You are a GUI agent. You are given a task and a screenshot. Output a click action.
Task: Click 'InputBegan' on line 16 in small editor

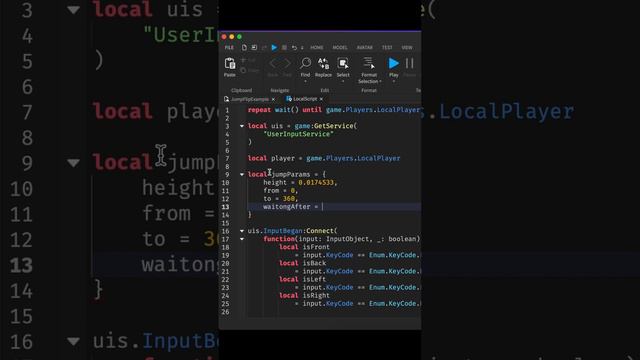[x=283, y=231]
